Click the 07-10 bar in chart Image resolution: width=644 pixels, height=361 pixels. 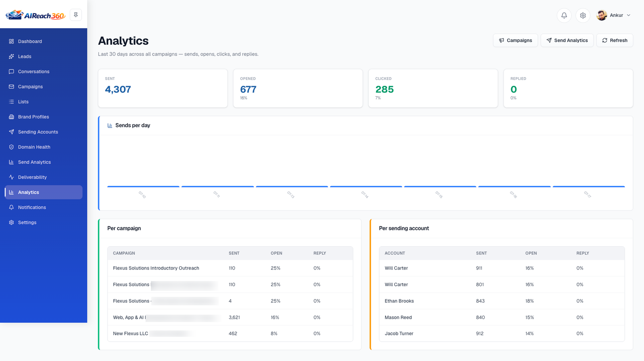(143, 187)
